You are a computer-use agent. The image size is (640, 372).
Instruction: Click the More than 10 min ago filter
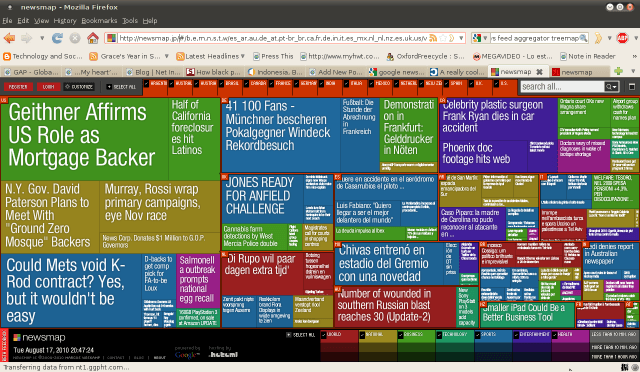[x=614, y=347]
